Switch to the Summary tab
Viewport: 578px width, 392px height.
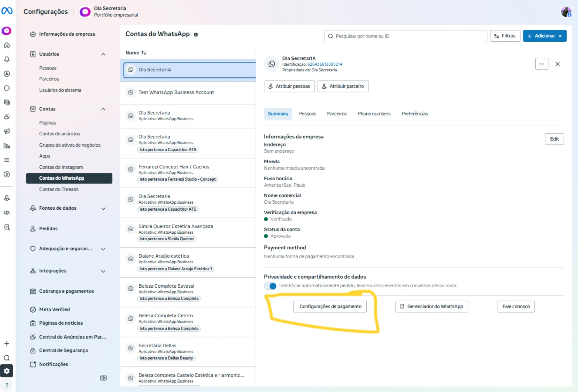click(x=278, y=114)
